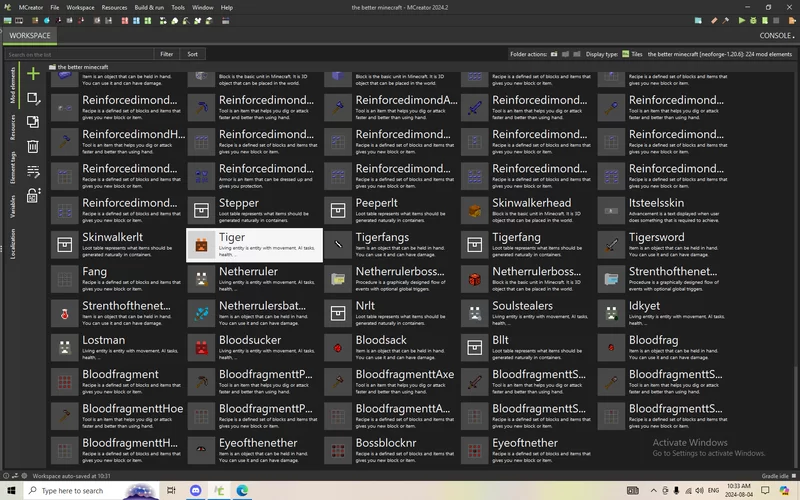The height and width of the screenshot is (500, 800).
Task: Open the CONSOLE tab
Action: [x=777, y=36]
